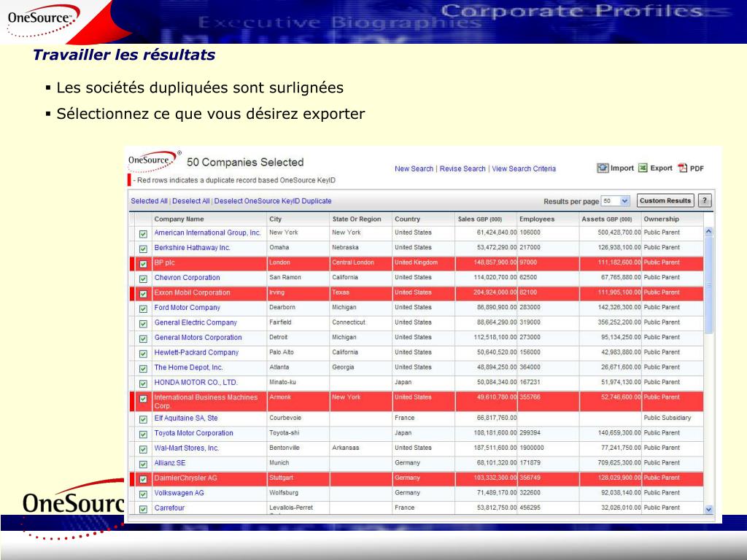Sort by Company Name column header
The width and height of the screenshot is (747, 560).
(x=179, y=219)
